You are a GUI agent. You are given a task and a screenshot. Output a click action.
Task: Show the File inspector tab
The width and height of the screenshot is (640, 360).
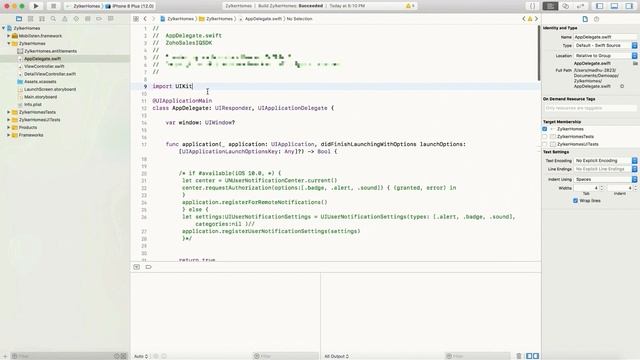point(585,19)
